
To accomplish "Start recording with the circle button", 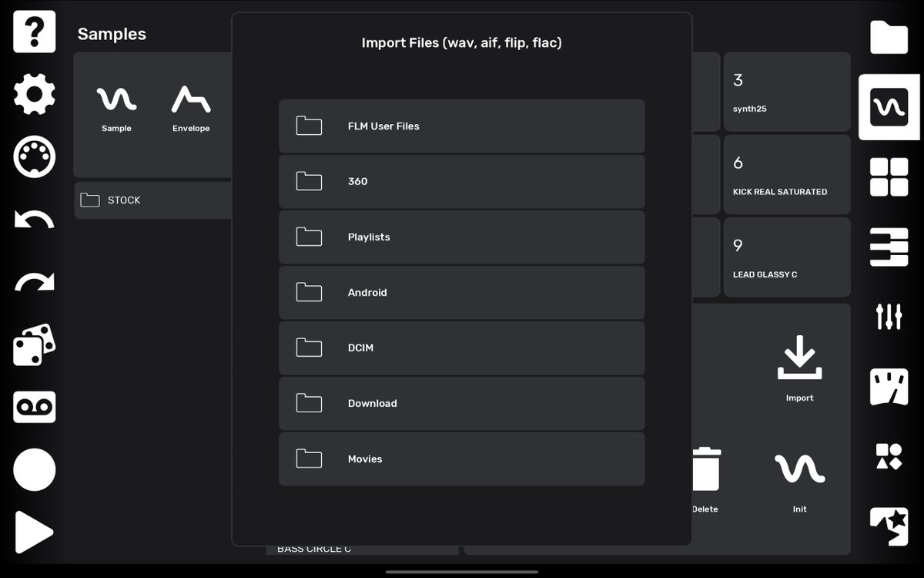I will (x=35, y=470).
